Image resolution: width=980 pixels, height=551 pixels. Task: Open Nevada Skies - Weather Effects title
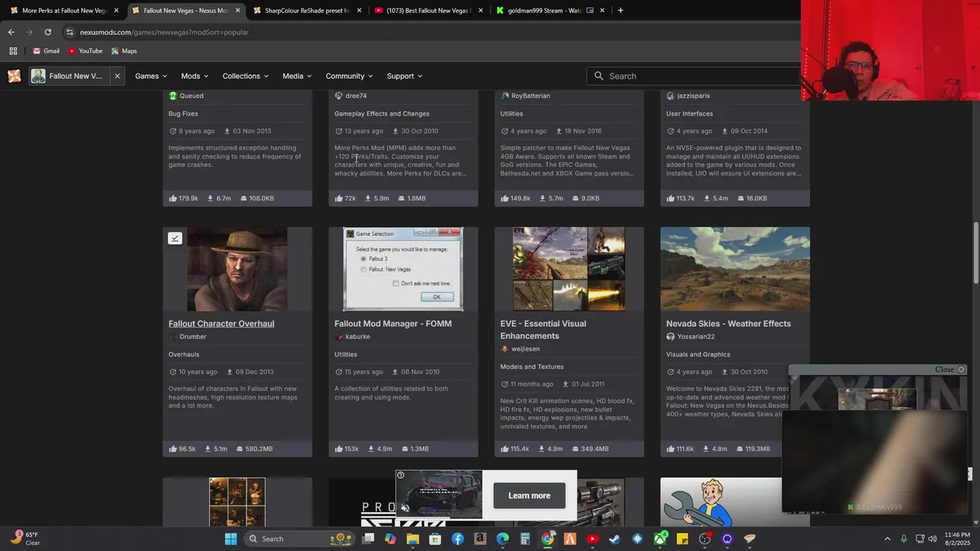[x=728, y=324]
